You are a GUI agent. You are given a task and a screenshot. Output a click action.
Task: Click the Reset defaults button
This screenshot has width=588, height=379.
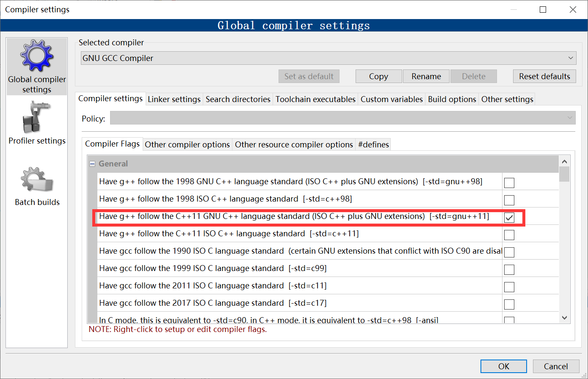(x=544, y=76)
